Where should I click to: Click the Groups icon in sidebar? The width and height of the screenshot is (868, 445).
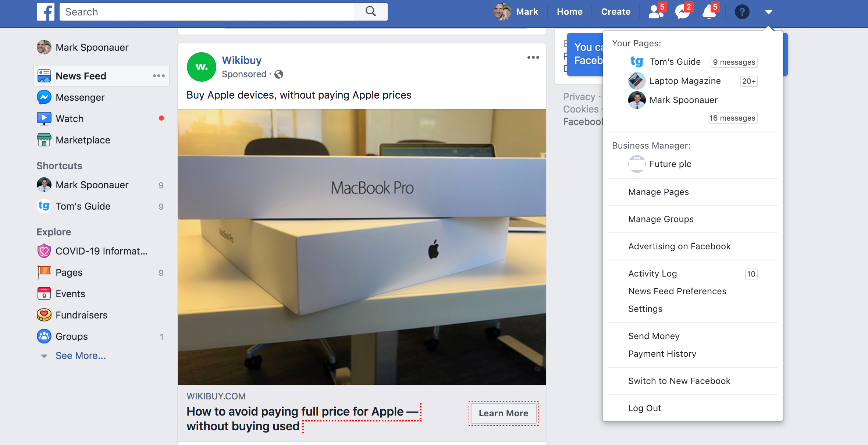(44, 336)
